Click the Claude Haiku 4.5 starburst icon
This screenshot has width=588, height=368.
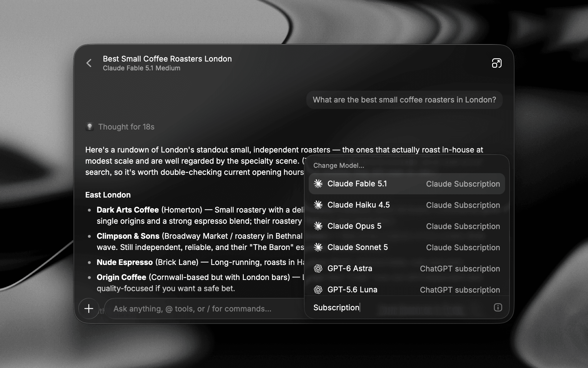tap(318, 205)
